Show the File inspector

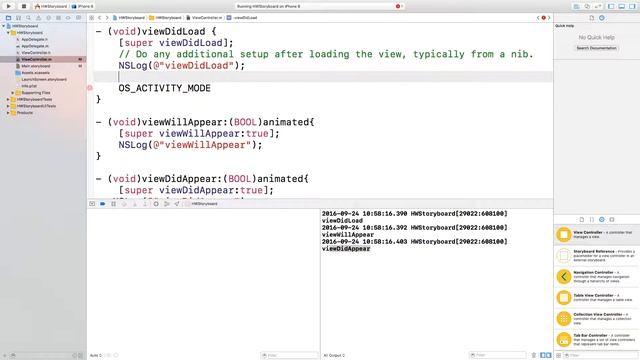click(x=591, y=18)
